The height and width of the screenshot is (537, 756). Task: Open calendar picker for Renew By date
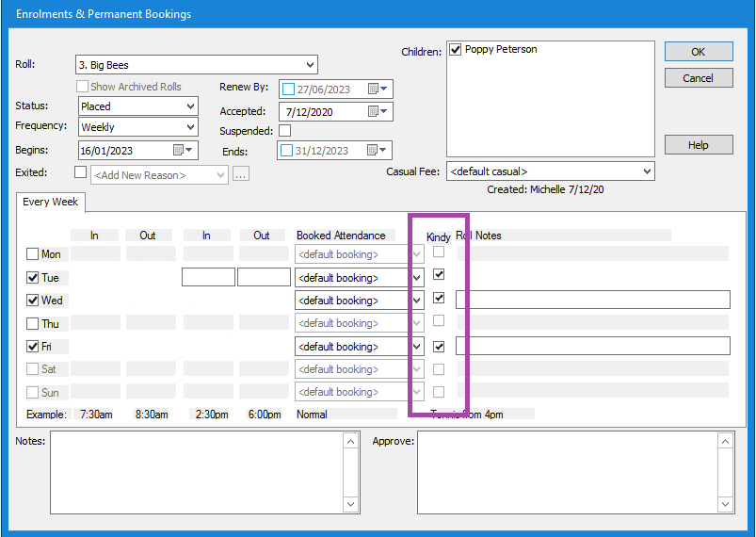(x=378, y=89)
